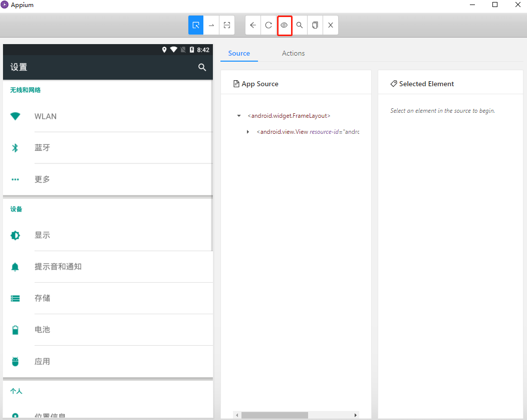
Task: Click the source panel horizontal scrollbar thumb
Action: tap(275, 415)
